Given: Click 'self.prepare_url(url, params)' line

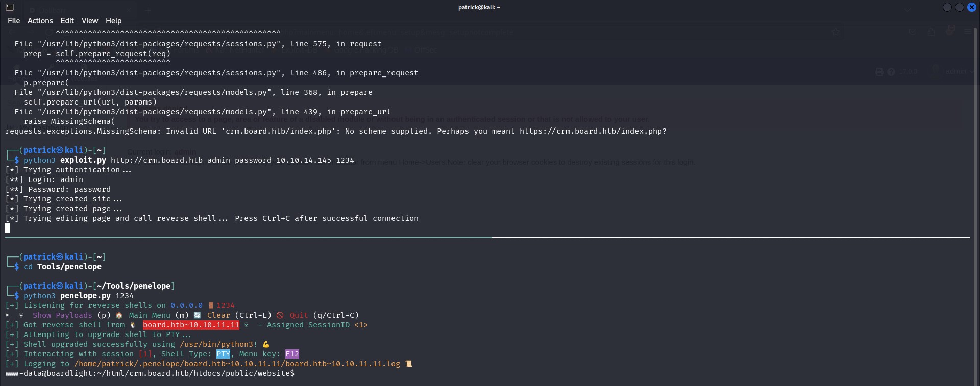Looking at the screenshot, I should tap(90, 102).
